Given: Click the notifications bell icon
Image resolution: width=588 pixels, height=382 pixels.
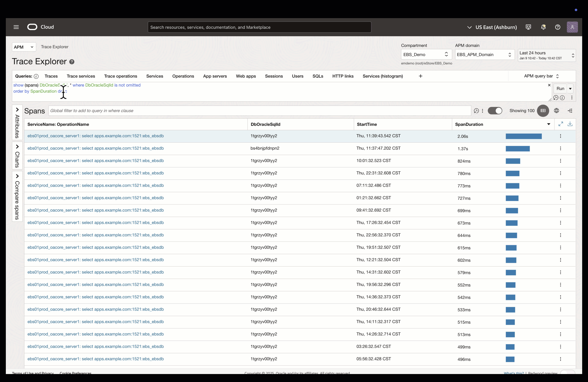Looking at the screenshot, I should [543, 27].
